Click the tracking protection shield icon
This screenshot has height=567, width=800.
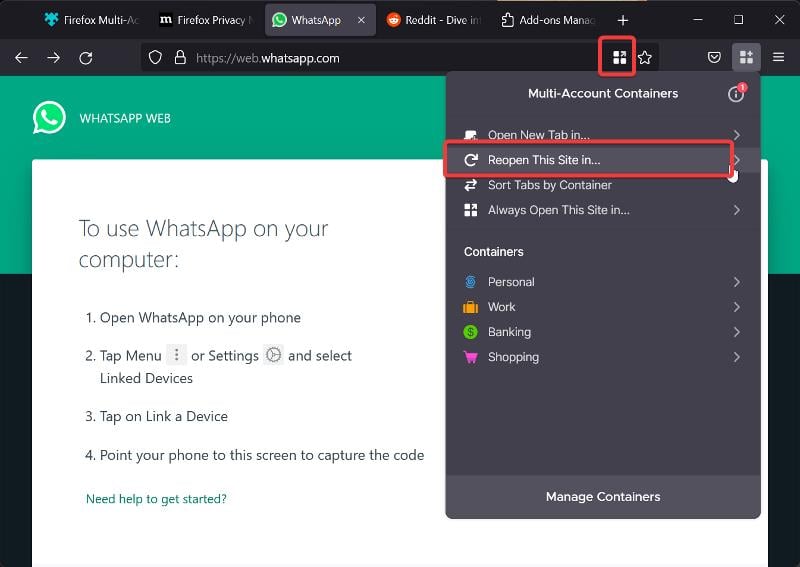pyautogui.click(x=155, y=57)
